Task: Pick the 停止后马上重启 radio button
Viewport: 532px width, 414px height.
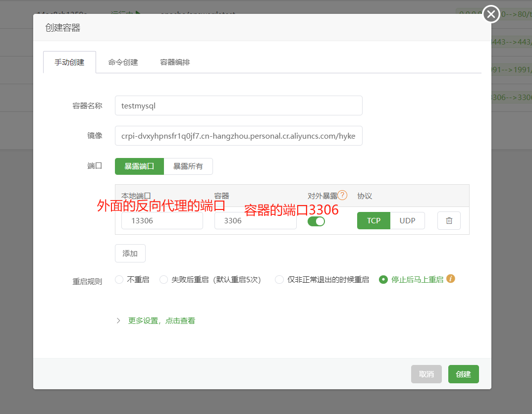Action: point(383,280)
